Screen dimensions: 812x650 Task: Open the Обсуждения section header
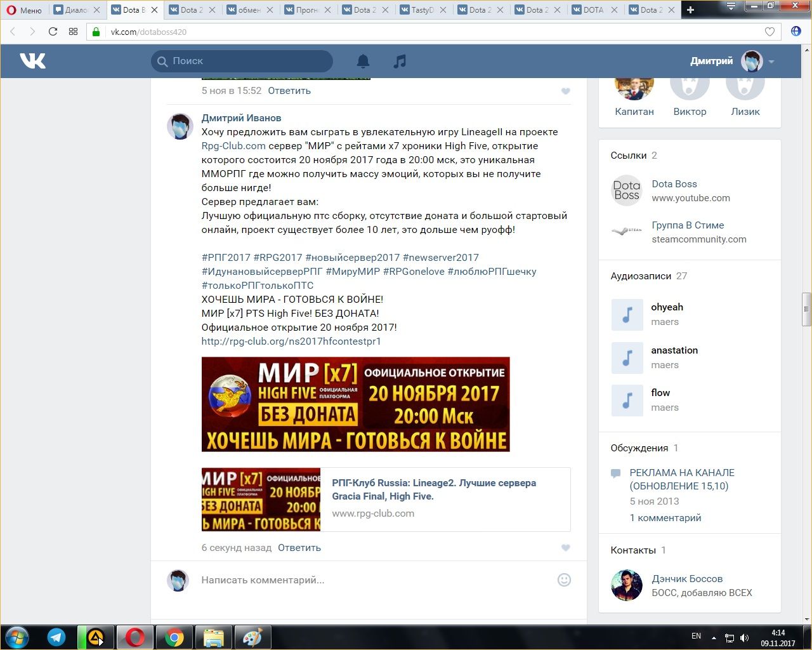coord(639,448)
